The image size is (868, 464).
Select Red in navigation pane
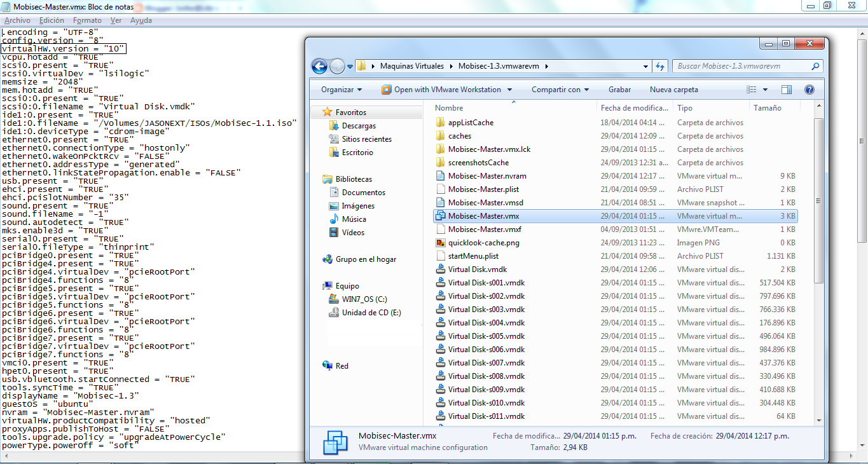[x=342, y=366]
